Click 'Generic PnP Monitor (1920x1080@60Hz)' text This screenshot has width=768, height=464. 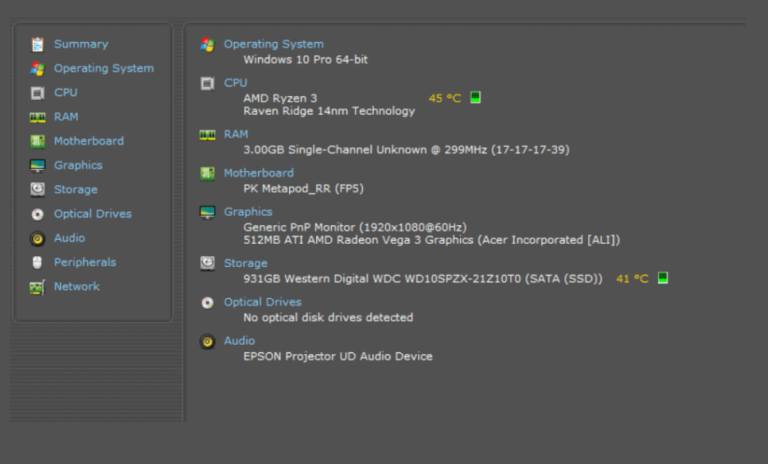pyautogui.click(x=355, y=227)
